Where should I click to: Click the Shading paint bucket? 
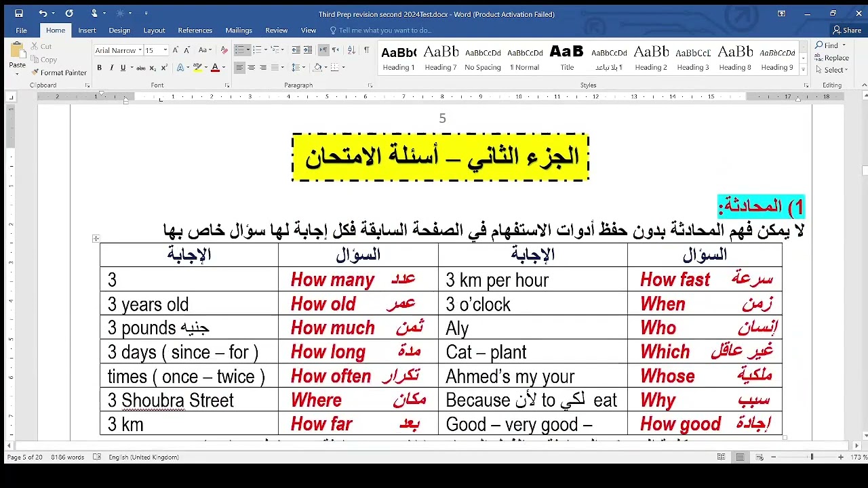coord(317,68)
